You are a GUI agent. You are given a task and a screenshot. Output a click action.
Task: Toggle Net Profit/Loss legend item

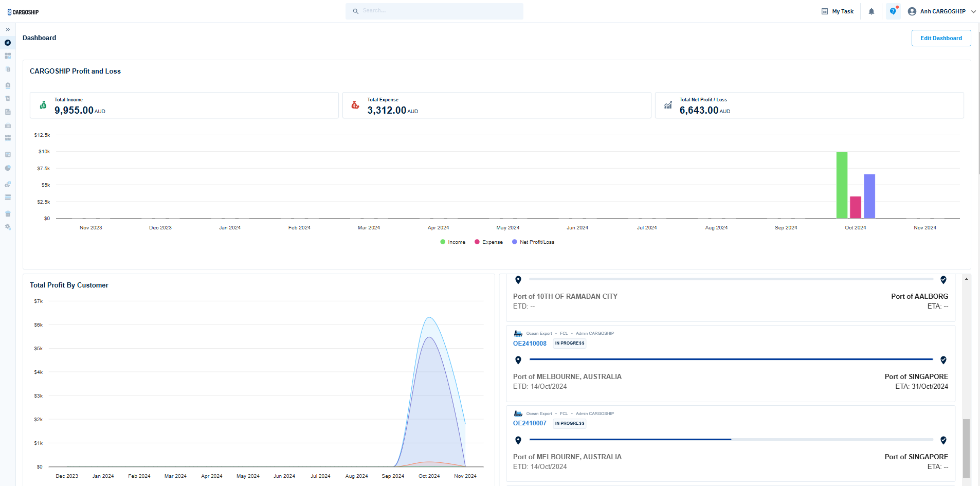click(x=533, y=242)
